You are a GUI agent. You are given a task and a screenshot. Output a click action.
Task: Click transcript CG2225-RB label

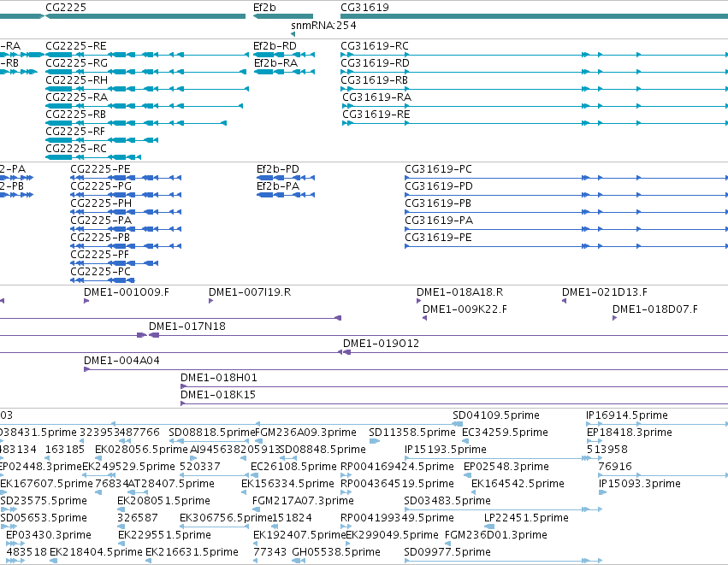pos(75,115)
